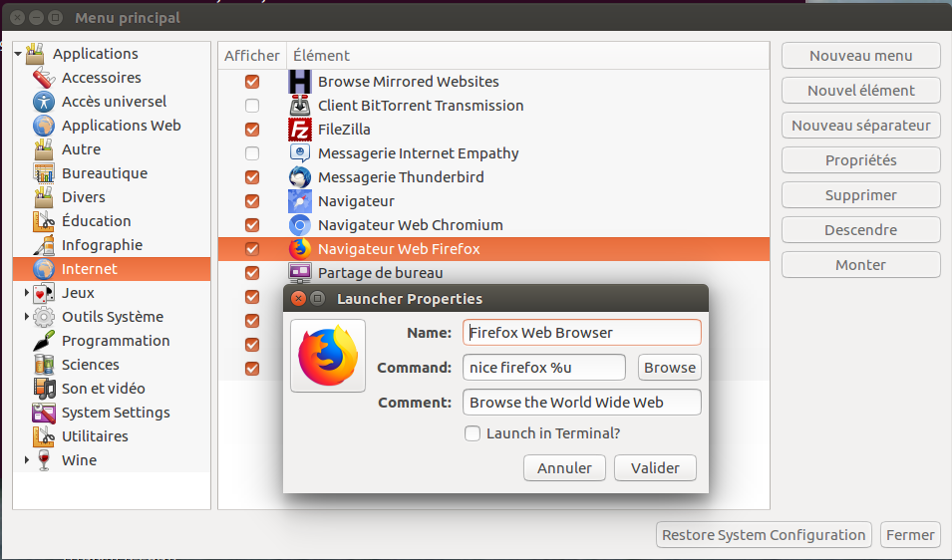Select the Navigateur Web Chromium row text
Viewport: 952px width, 560px height.
[411, 225]
